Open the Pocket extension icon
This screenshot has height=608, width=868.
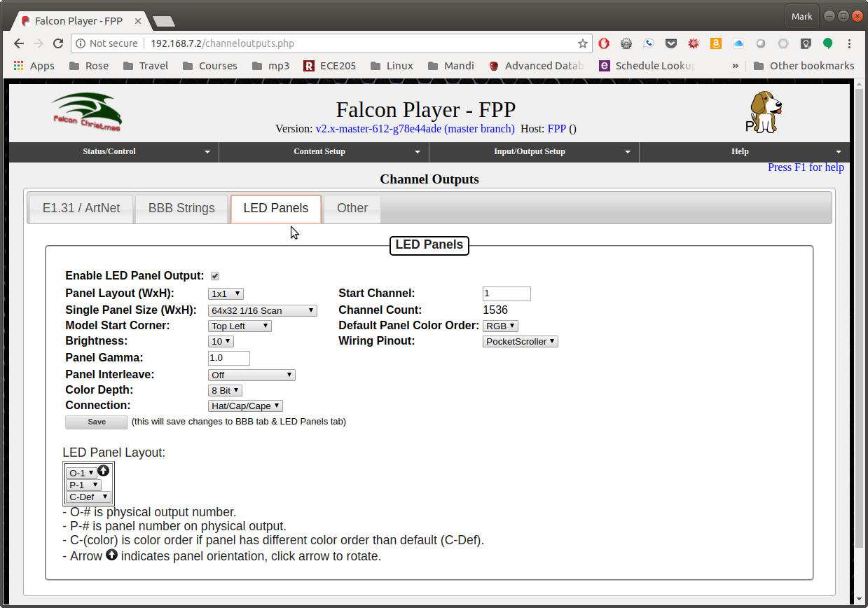coord(671,43)
